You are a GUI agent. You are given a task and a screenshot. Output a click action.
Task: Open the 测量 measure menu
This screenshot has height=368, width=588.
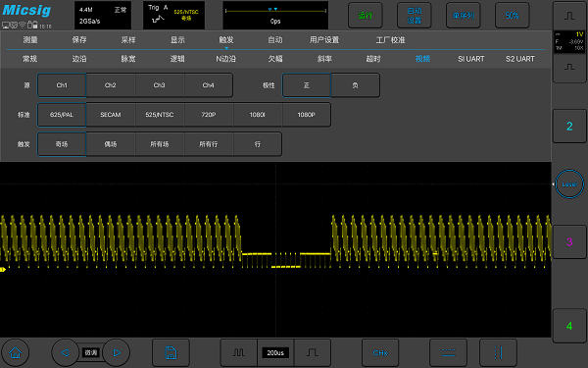pyautogui.click(x=30, y=40)
